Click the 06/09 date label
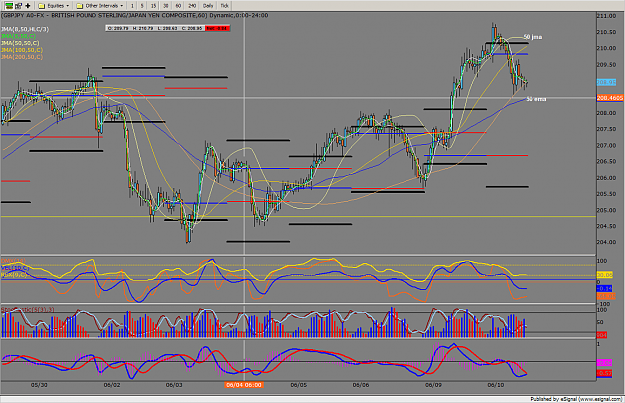 [434, 385]
